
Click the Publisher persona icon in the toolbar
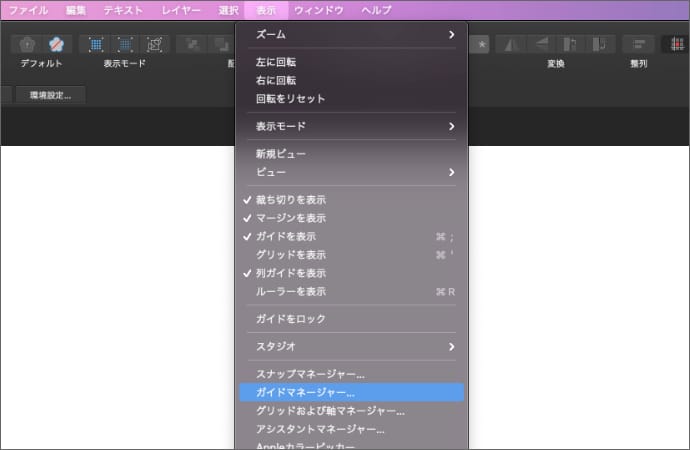(26, 44)
